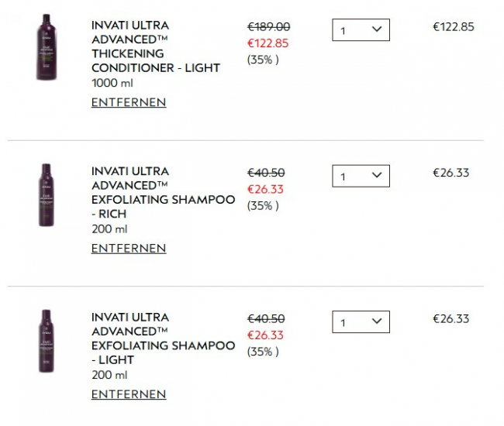The height and width of the screenshot is (426, 504).
Task: Expand quantity dropdown for Thickening Conditioner
Action: (361, 30)
